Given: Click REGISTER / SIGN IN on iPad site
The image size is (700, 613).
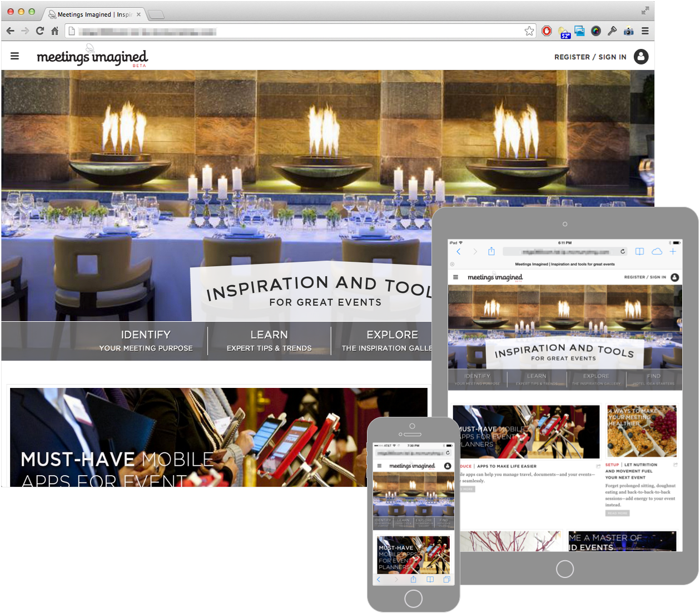Looking at the screenshot, I should point(645,277).
